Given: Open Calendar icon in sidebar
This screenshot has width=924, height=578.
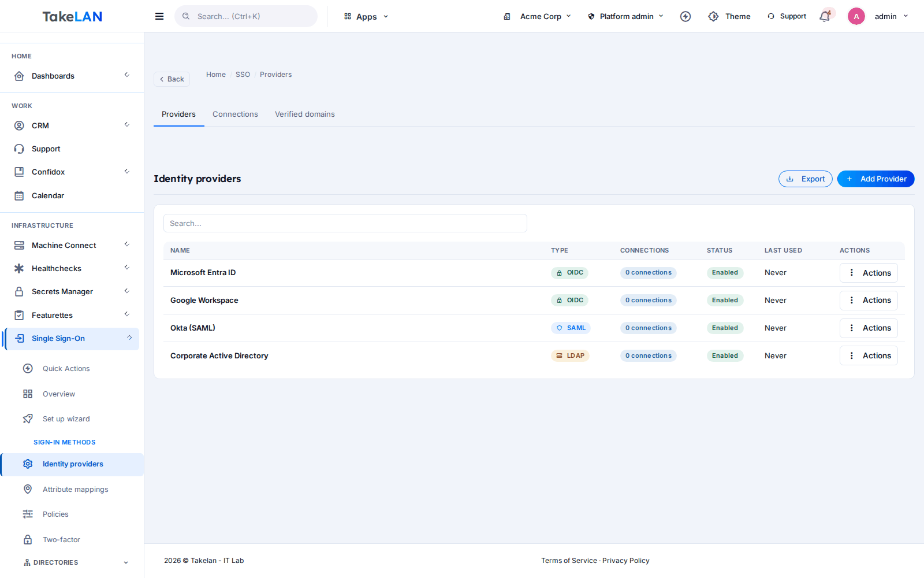Looking at the screenshot, I should (x=19, y=195).
